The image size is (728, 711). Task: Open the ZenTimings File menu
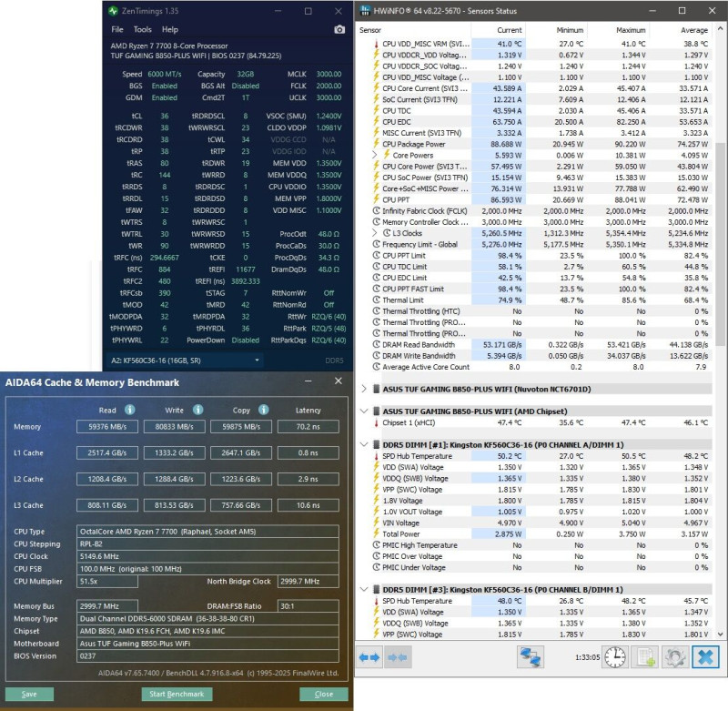point(117,29)
